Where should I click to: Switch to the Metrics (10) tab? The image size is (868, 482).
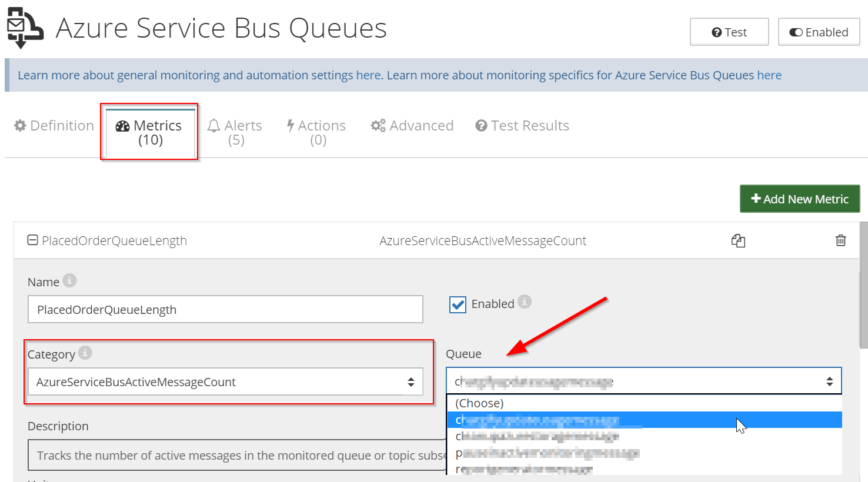pos(150,133)
